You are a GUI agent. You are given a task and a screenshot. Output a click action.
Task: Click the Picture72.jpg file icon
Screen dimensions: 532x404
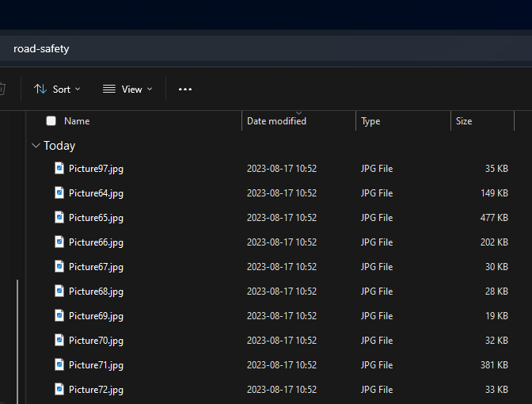59,389
